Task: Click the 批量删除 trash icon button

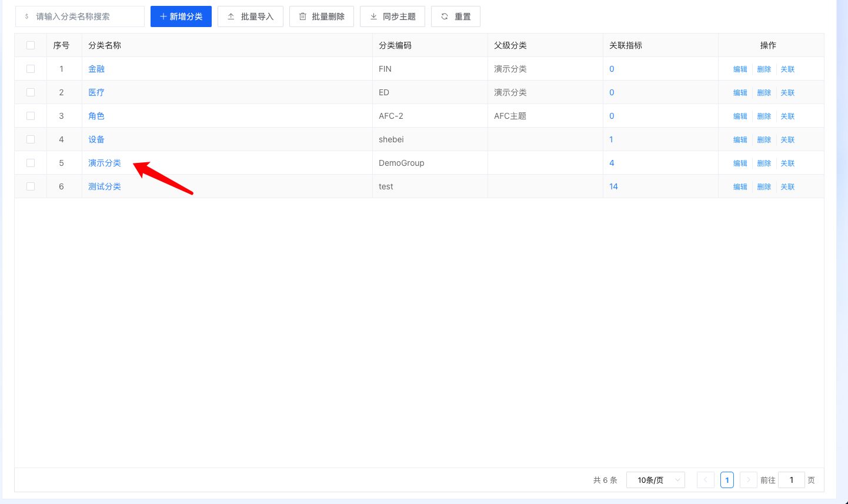Action: coord(303,16)
